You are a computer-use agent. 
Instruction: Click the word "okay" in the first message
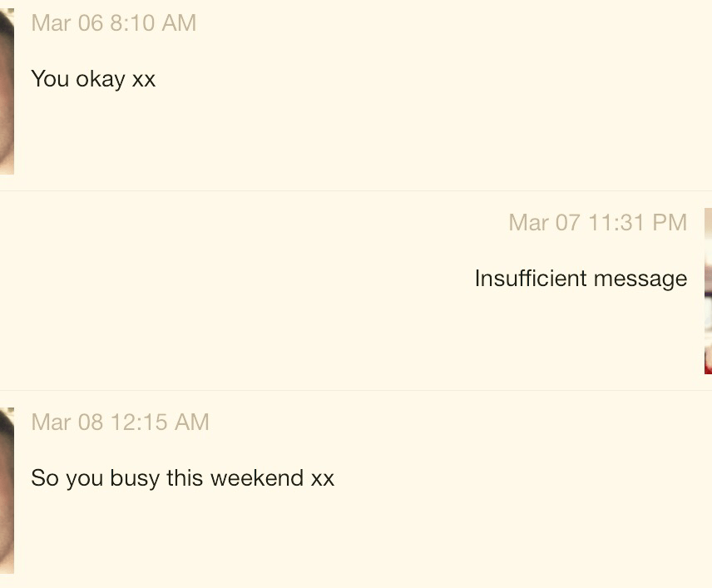coord(101,80)
